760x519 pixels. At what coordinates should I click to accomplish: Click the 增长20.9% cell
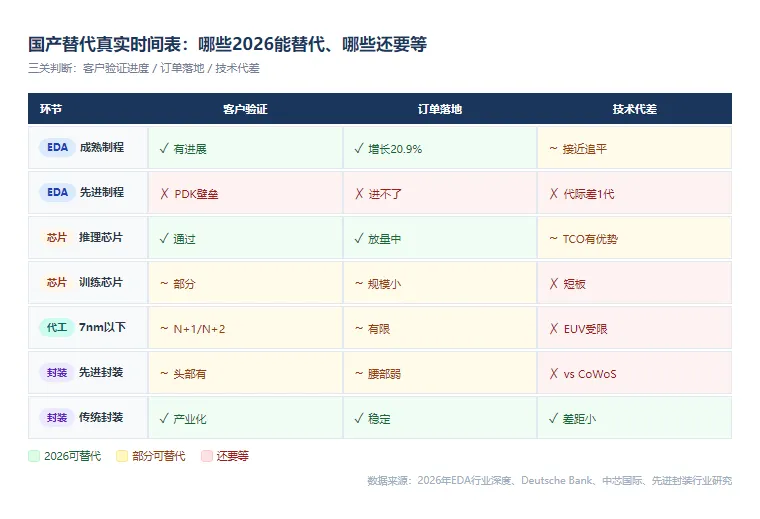(x=440, y=148)
